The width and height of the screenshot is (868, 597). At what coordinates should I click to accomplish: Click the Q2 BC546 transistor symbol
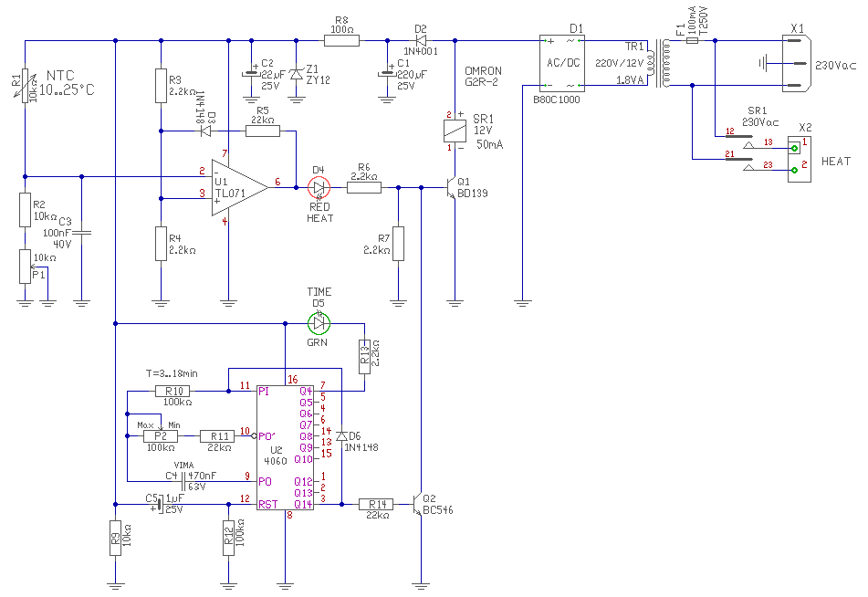pos(417,505)
